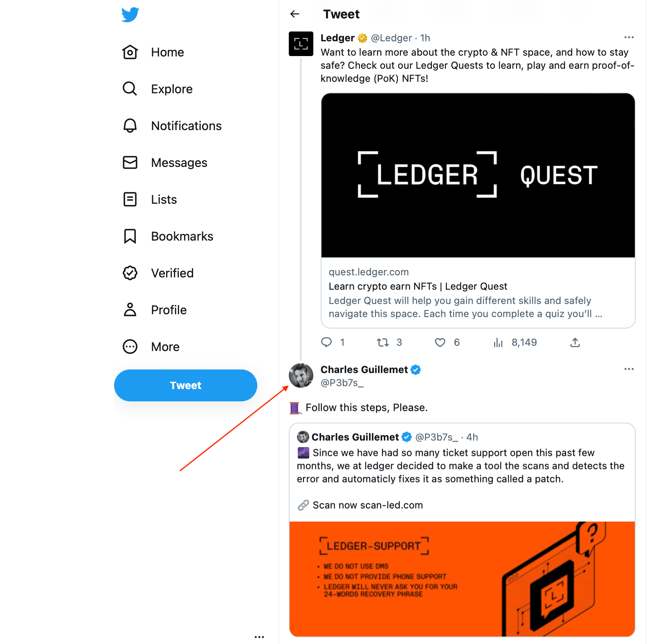View analytics for the Ledger tweet

coord(498,342)
